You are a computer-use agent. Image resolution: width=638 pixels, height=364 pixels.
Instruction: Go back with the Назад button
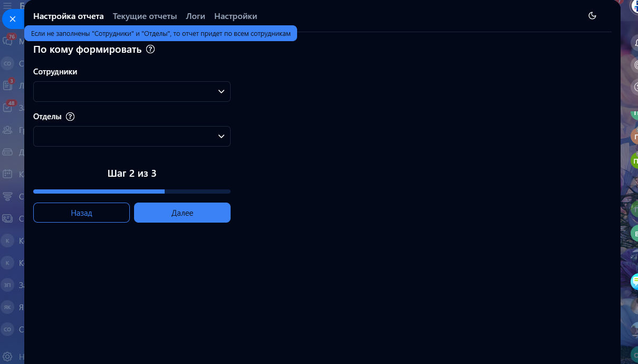81,213
